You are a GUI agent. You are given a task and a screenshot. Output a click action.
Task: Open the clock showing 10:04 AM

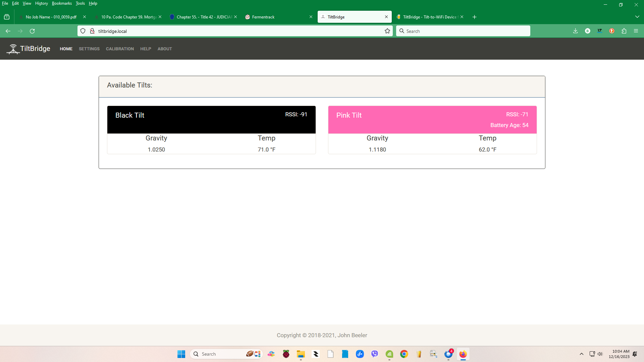(619, 354)
